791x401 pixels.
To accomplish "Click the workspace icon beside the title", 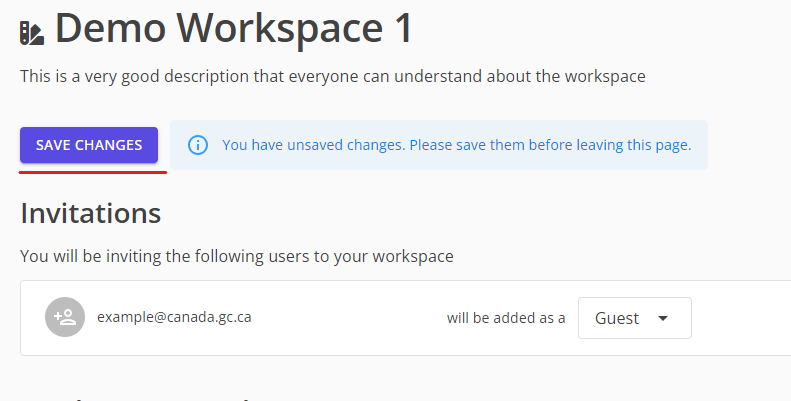I will 32,33.
